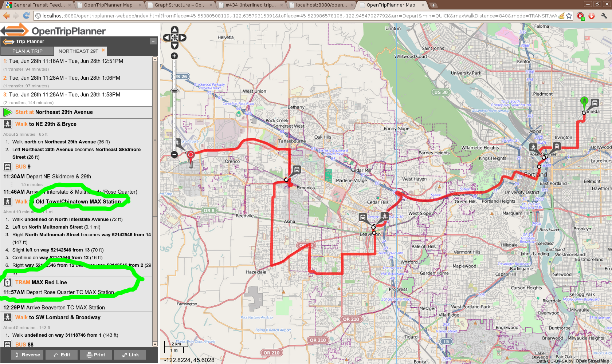The height and width of the screenshot is (364, 612).
Task: Expand the Walk to NE 29th & Bryce leg
Action: (x=46, y=124)
